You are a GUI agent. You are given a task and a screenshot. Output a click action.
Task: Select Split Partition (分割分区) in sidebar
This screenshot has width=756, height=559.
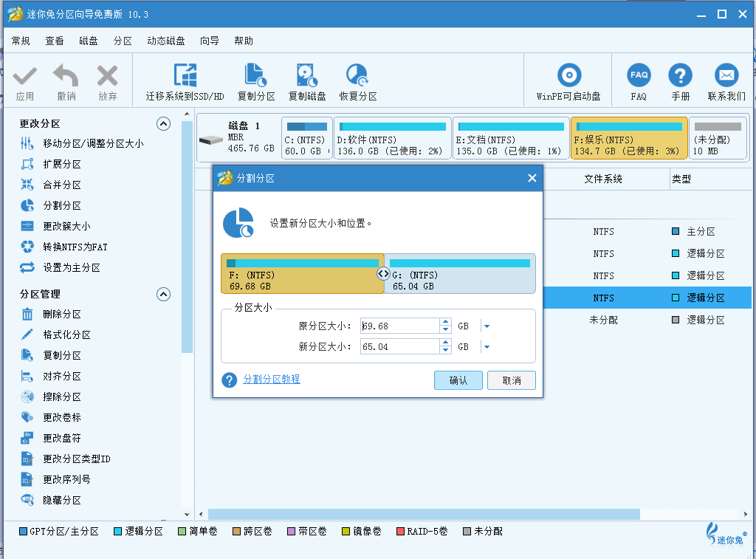pyautogui.click(x=62, y=205)
